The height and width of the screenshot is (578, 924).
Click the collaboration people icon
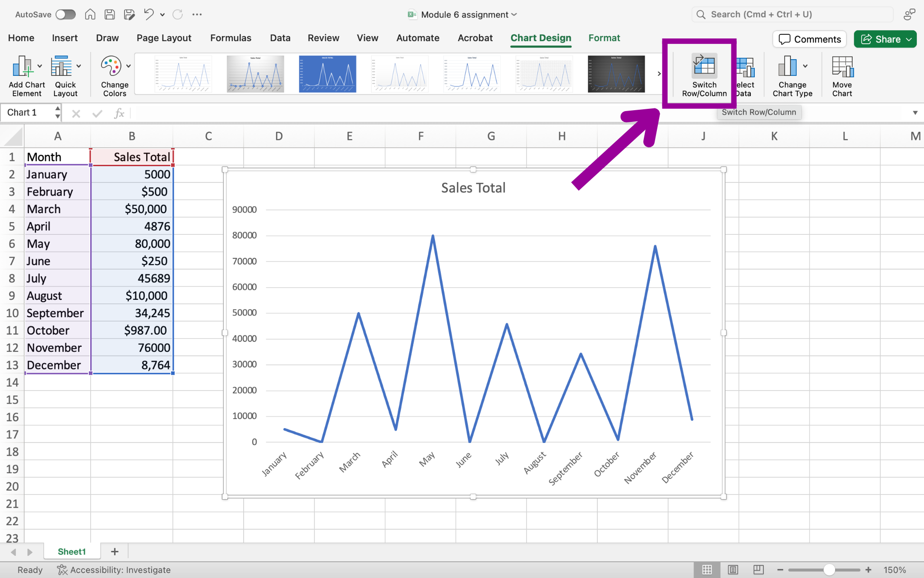(x=909, y=14)
